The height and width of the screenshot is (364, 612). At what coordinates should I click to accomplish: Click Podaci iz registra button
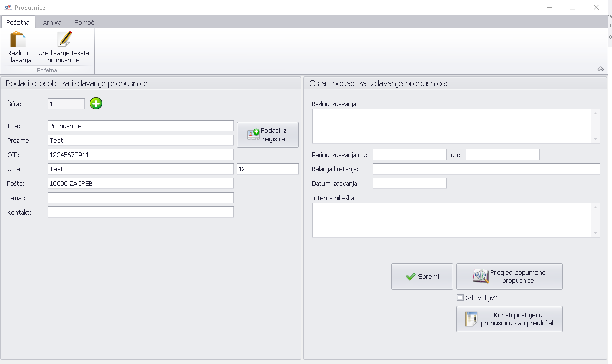pyautogui.click(x=267, y=135)
